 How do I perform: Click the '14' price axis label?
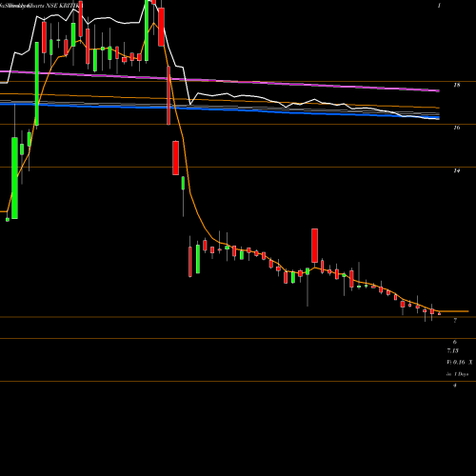(457, 170)
